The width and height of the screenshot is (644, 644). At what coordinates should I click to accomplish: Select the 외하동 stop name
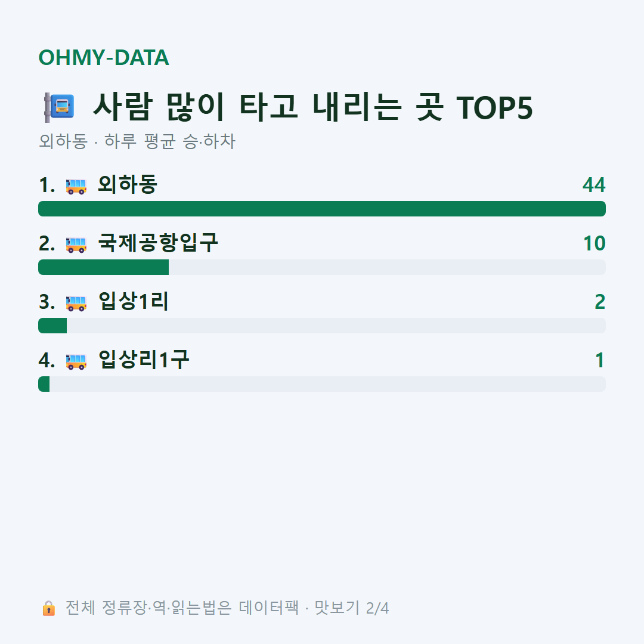coord(128,184)
